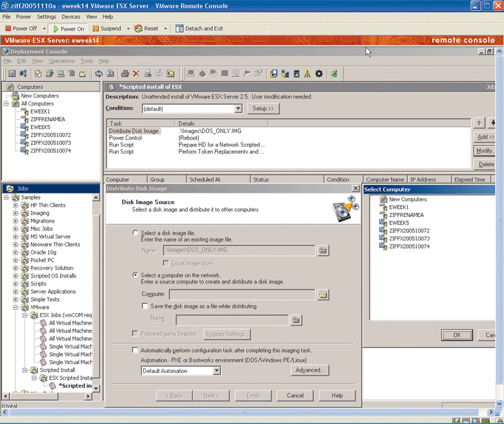Click the refresh arrows icon in the toolbar
Image resolution: width=504 pixels, height=424 pixels.
tap(99, 74)
